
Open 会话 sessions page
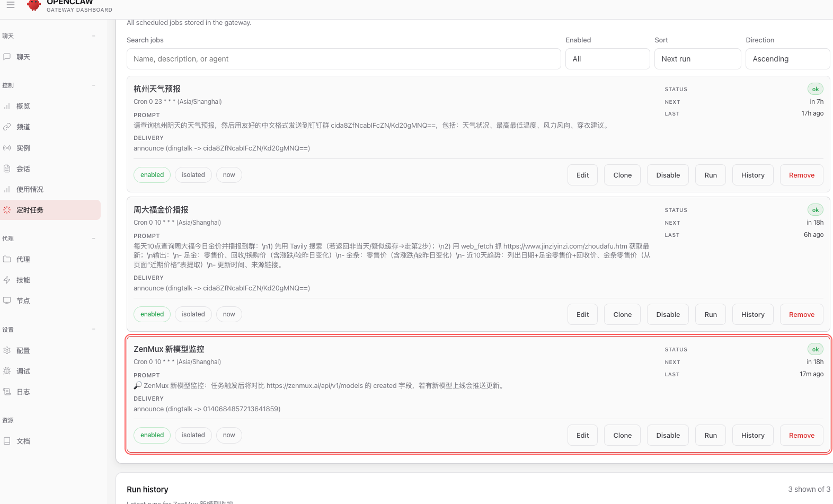click(x=50, y=169)
